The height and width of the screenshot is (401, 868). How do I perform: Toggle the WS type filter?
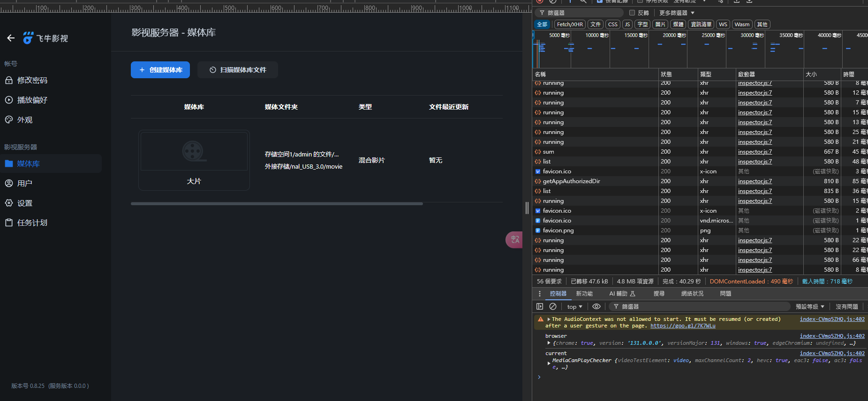pyautogui.click(x=723, y=24)
